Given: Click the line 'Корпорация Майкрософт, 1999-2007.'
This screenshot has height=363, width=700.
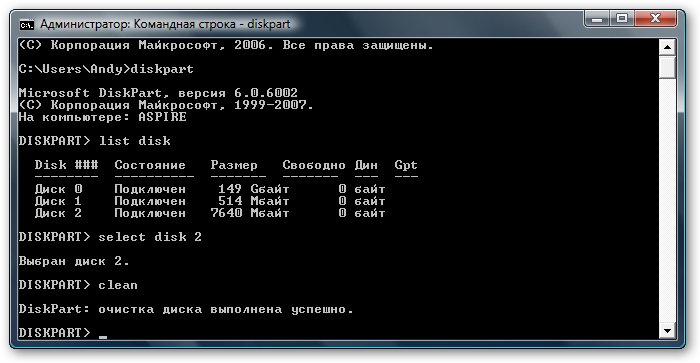Looking at the screenshot, I should point(182,105).
